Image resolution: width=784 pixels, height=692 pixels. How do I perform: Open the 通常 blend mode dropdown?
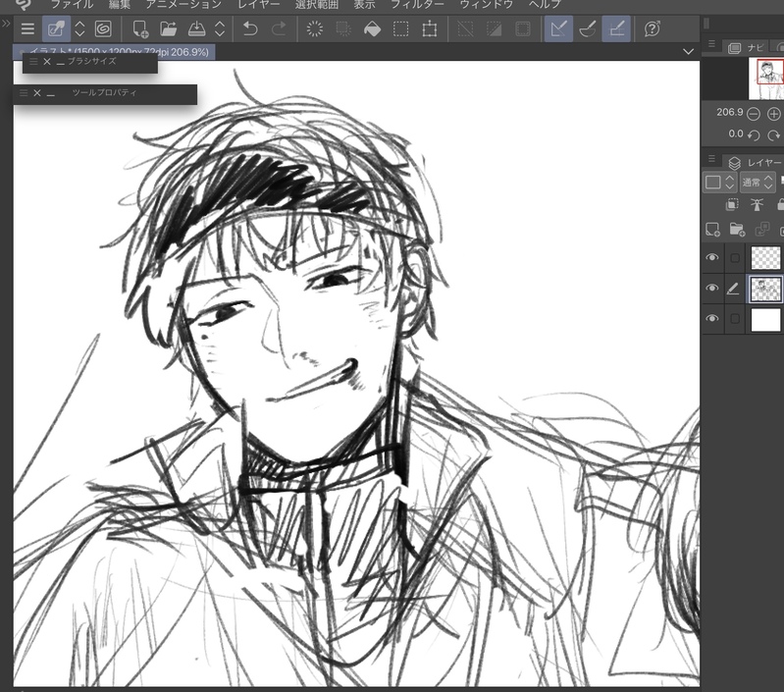pyautogui.click(x=757, y=182)
